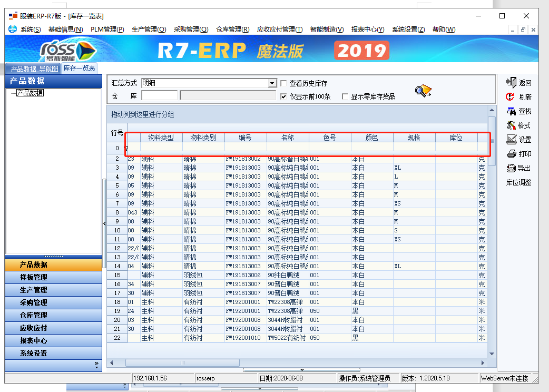Select 产品数据 sidebar section

tap(54, 264)
